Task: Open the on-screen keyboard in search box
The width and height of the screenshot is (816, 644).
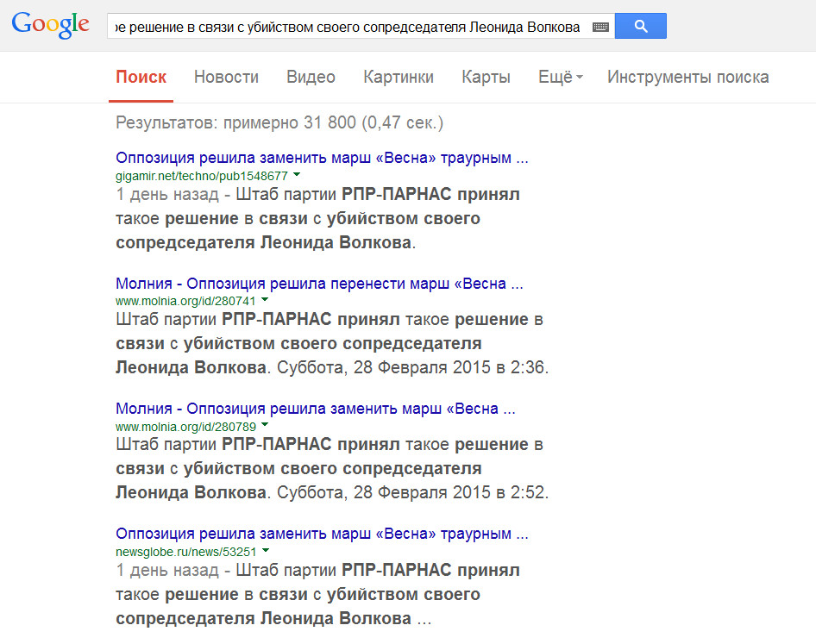Action: tap(600, 28)
